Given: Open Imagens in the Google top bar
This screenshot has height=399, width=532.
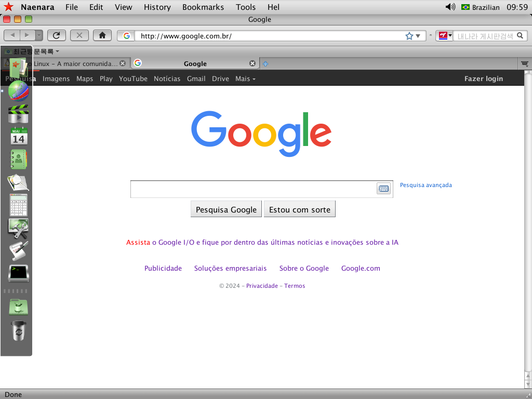Looking at the screenshot, I should pos(56,79).
